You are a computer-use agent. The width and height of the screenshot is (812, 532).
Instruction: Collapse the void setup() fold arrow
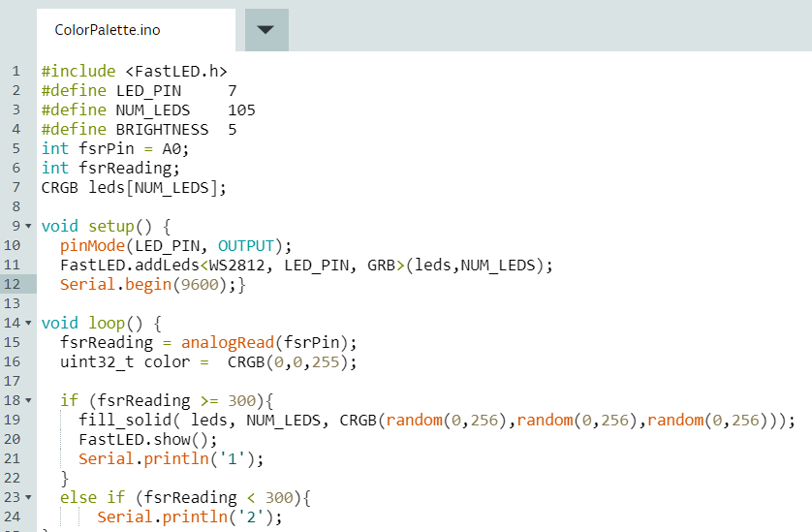[x=28, y=227]
